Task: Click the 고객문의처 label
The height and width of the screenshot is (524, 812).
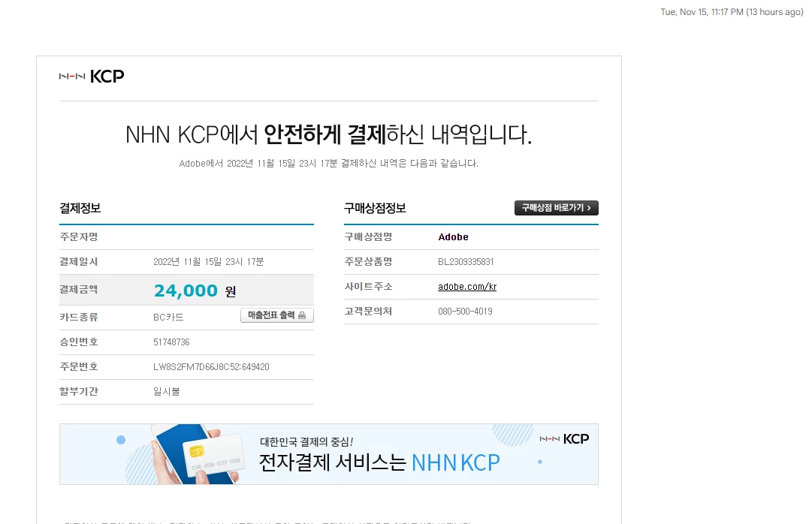Action: [369, 312]
